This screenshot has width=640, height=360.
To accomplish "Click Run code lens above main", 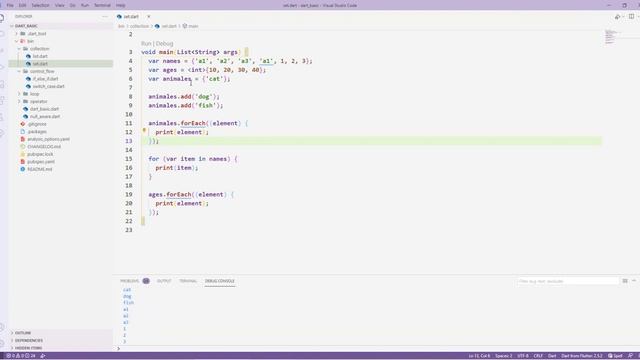I will [146, 43].
